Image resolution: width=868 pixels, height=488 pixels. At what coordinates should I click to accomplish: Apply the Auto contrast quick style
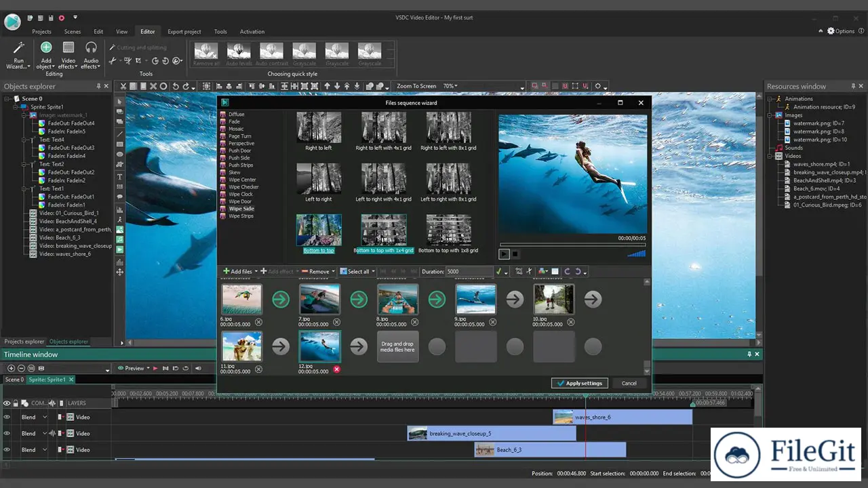[271, 54]
